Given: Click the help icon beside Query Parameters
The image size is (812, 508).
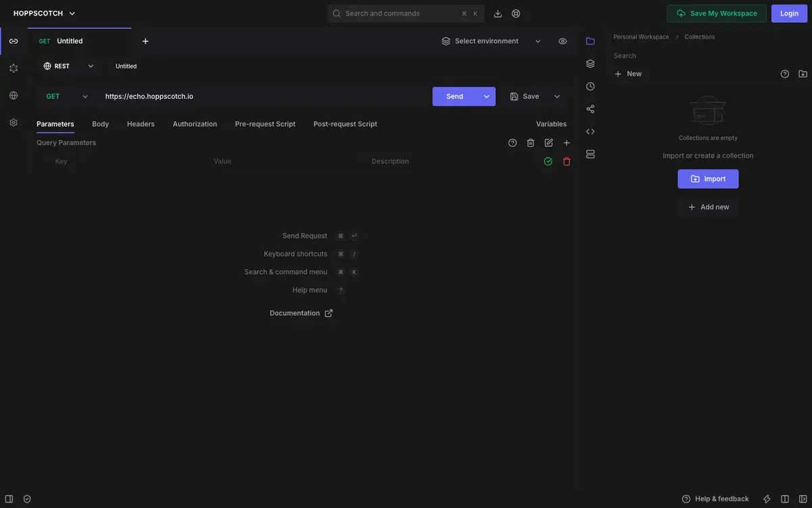Looking at the screenshot, I should click(512, 143).
